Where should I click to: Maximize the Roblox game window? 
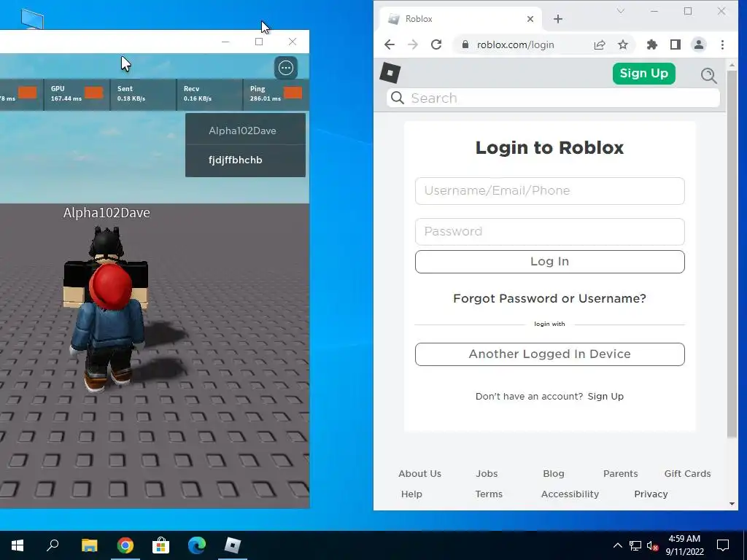[259, 42]
